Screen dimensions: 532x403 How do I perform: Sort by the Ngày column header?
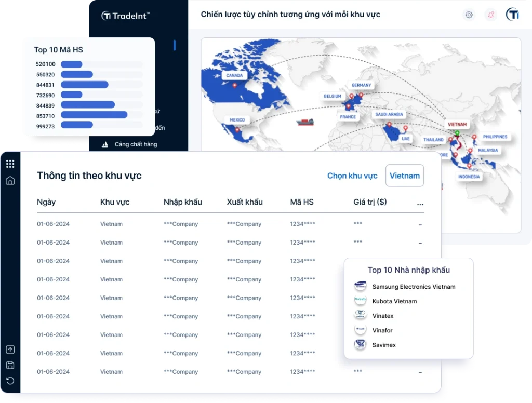tap(46, 202)
